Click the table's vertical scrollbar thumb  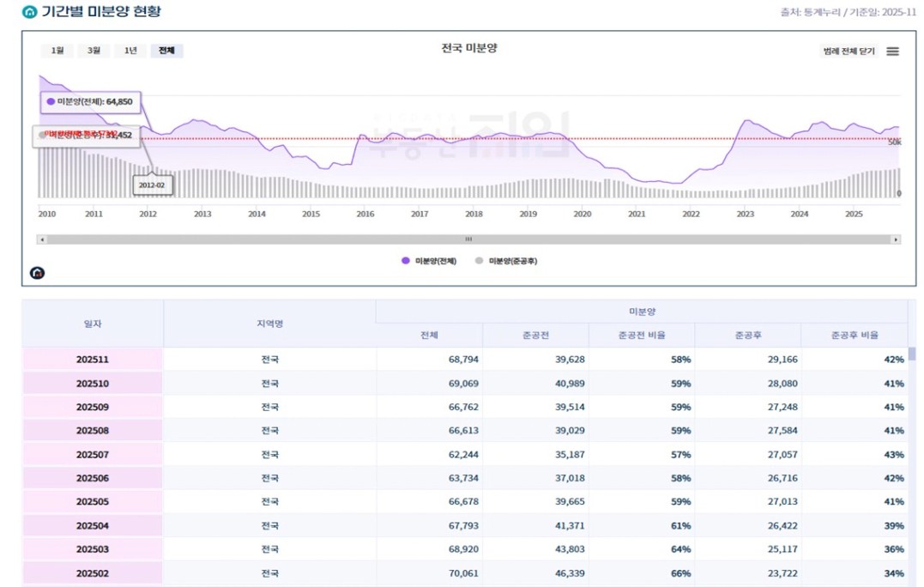tap(911, 354)
